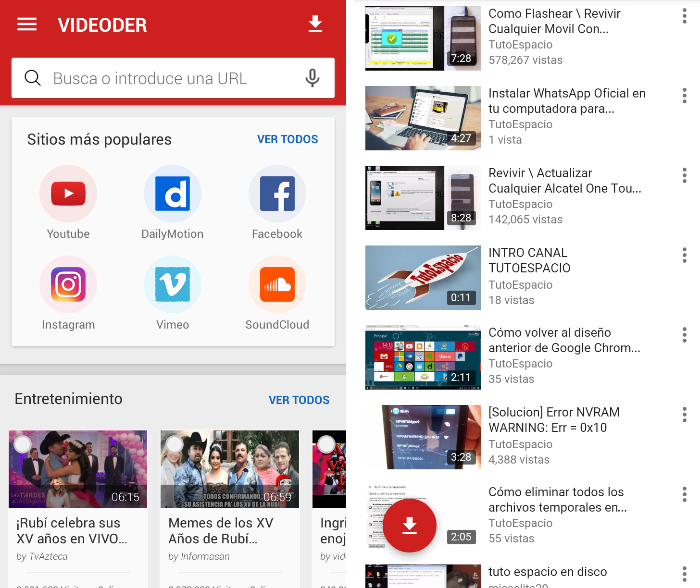Click the 'Sitios más populares' heading
The image size is (700, 588).
pos(100,139)
